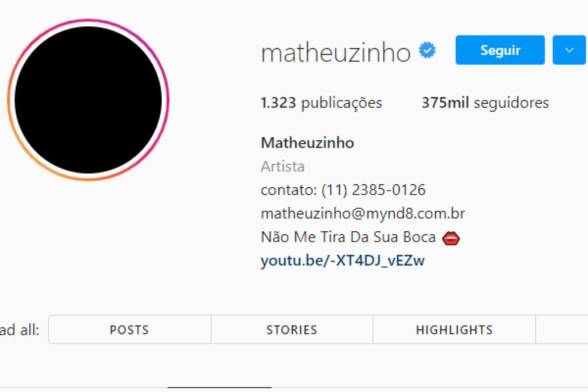This screenshot has width=588, height=392.
Task: Click the matheuzinho username heading
Action: pos(335,52)
